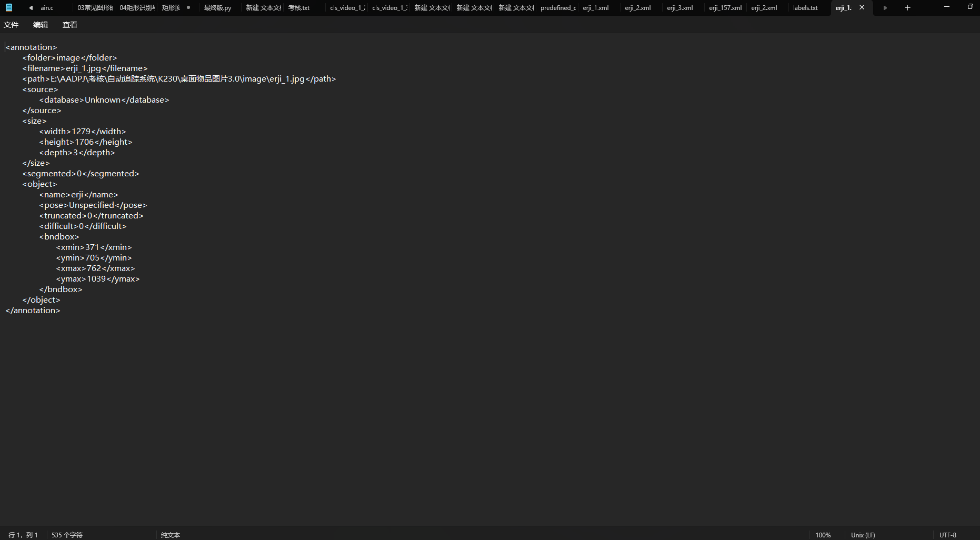
Task: Click the 100% zoom level in status bar
Action: click(823, 535)
